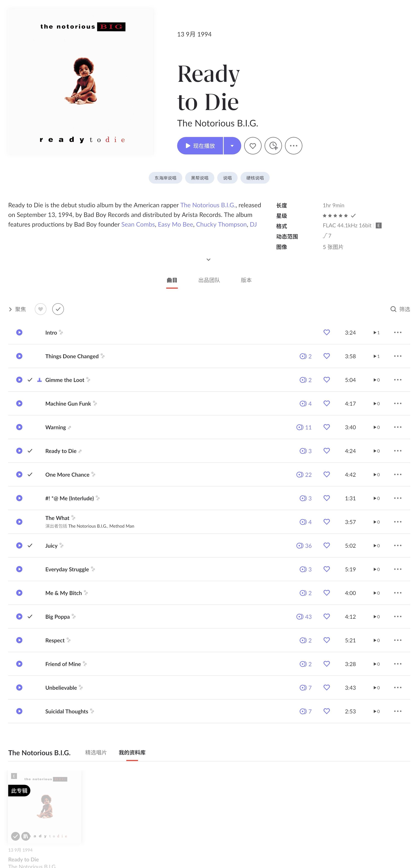Select the 黑帮说唱 genre tag
This screenshot has width=414, height=868.
(x=200, y=178)
